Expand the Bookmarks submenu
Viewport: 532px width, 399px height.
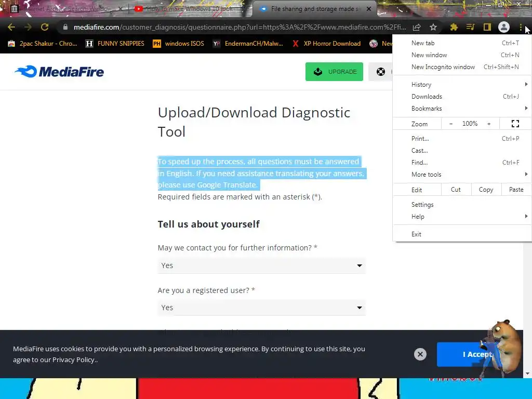click(462, 108)
